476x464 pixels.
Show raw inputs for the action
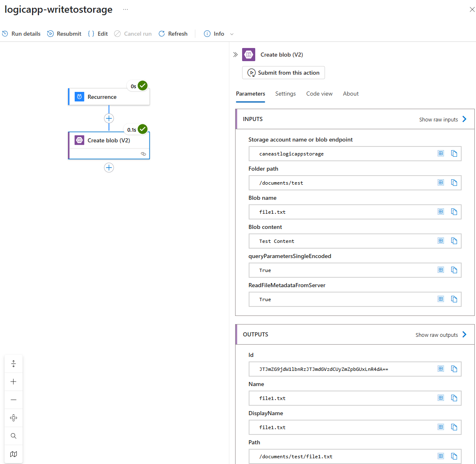[442, 119]
